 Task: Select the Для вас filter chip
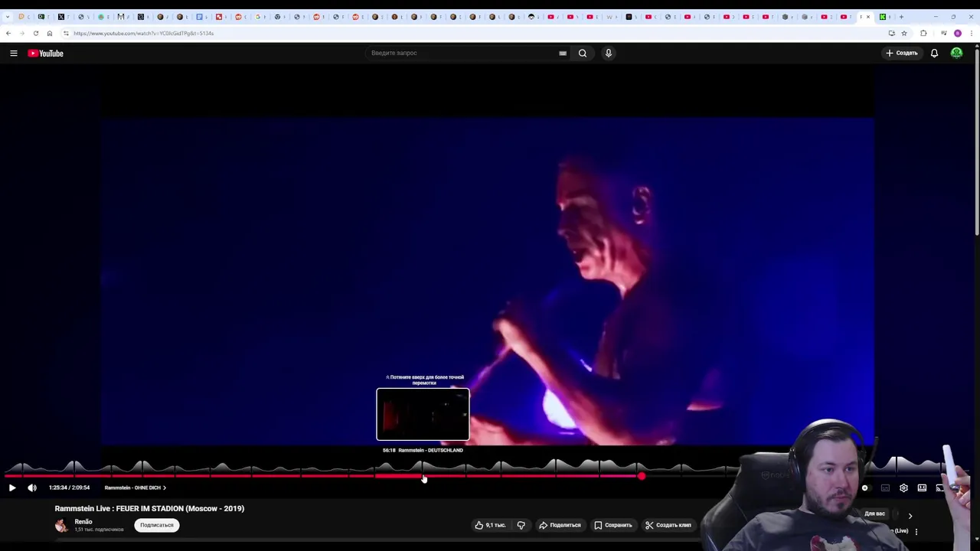[874, 514]
